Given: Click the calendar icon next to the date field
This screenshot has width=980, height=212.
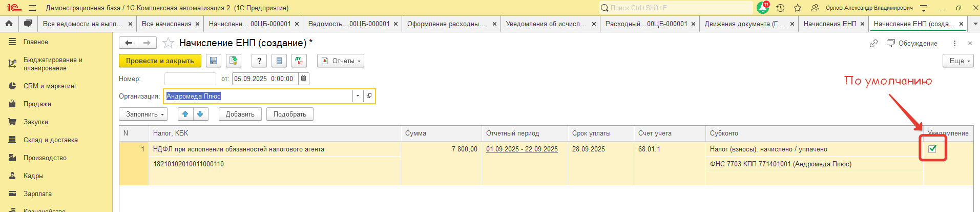Looking at the screenshot, I should pos(303,79).
